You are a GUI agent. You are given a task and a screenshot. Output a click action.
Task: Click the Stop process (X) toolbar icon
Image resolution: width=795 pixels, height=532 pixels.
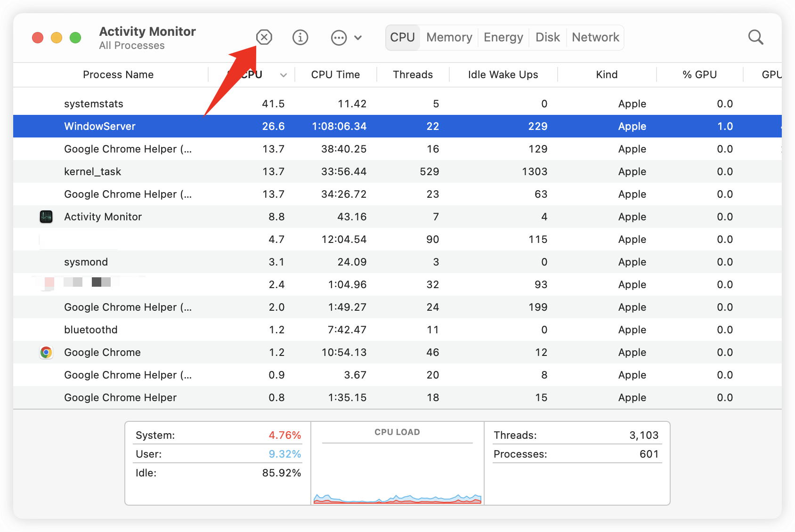coord(264,37)
